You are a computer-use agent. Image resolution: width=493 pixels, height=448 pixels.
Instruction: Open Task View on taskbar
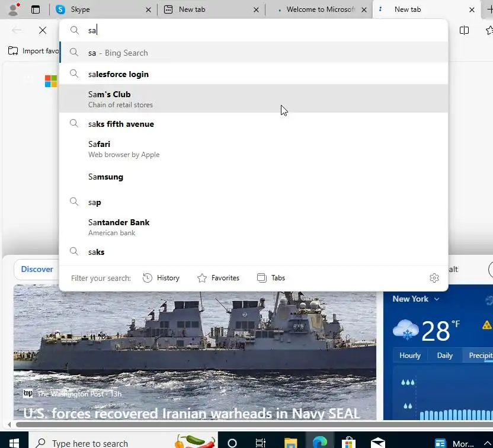coord(261,443)
